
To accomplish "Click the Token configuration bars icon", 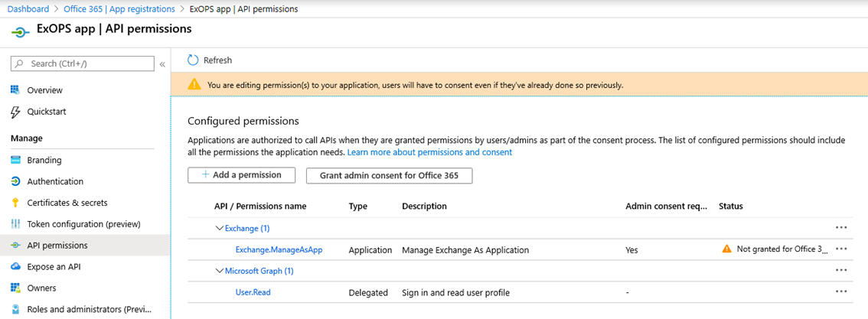I will pyautogui.click(x=16, y=224).
